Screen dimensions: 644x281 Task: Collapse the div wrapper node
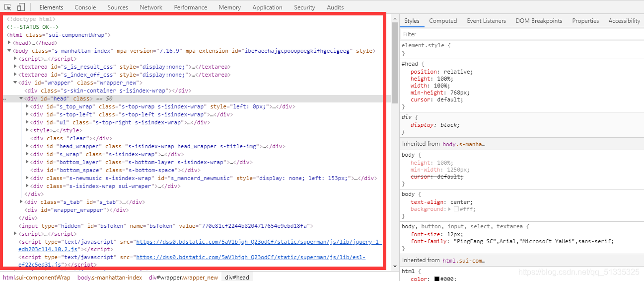click(15, 83)
